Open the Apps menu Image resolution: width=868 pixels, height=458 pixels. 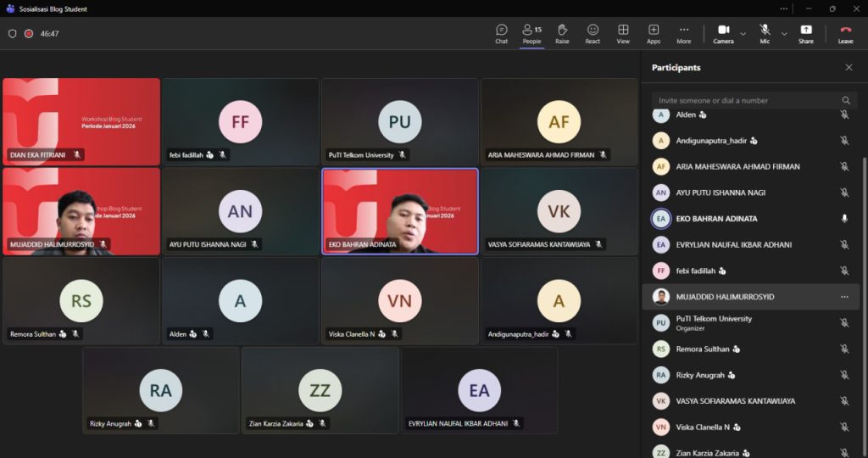click(x=654, y=33)
